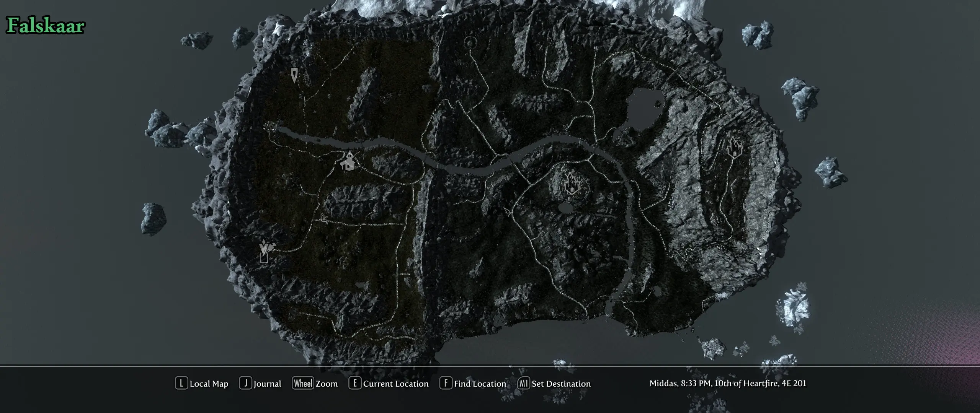Select the wheat farm map marker
Screen dimensions: 980x413
324,218
